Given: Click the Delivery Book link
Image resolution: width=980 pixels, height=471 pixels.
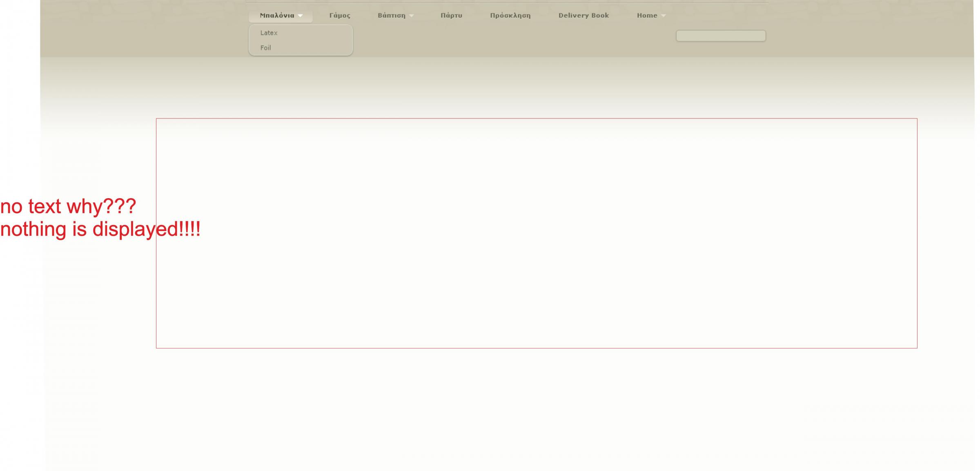Looking at the screenshot, I should 584,16.
